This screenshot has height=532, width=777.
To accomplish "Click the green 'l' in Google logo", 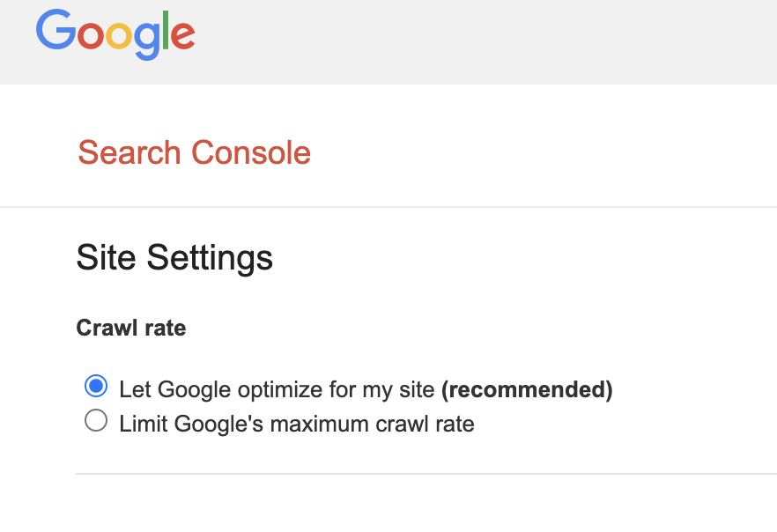I will tap(166, 30).
